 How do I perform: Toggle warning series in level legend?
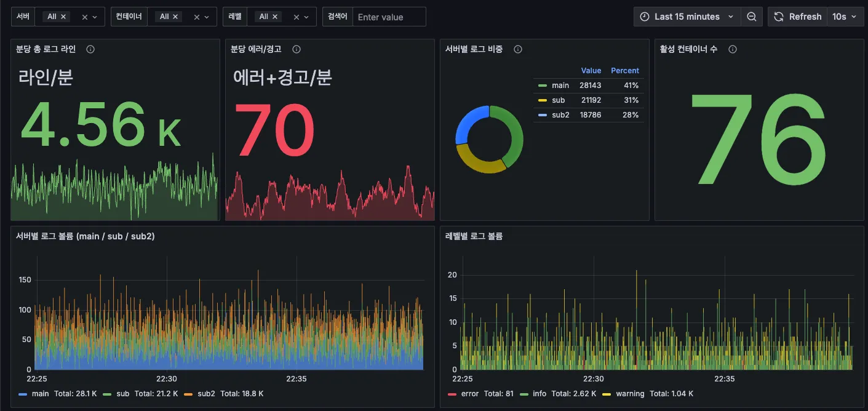coord(631,394)
